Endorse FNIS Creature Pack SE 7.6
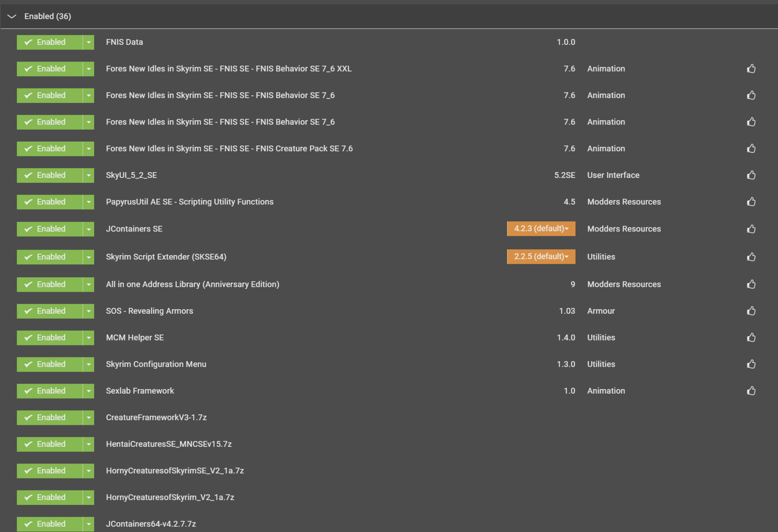The image size is (778, 532). point(751,148)
